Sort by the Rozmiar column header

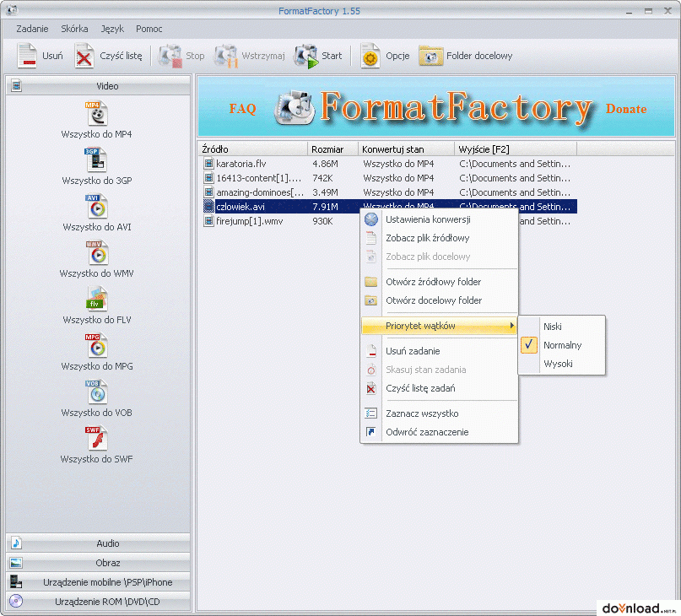click(x=332, y=149)
